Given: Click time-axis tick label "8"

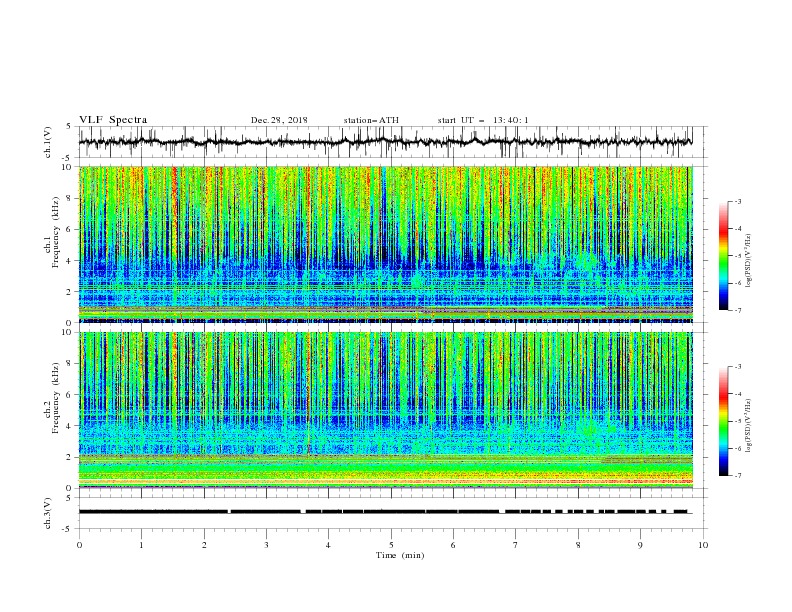Looking at the screenshot, I should [578, 545].
